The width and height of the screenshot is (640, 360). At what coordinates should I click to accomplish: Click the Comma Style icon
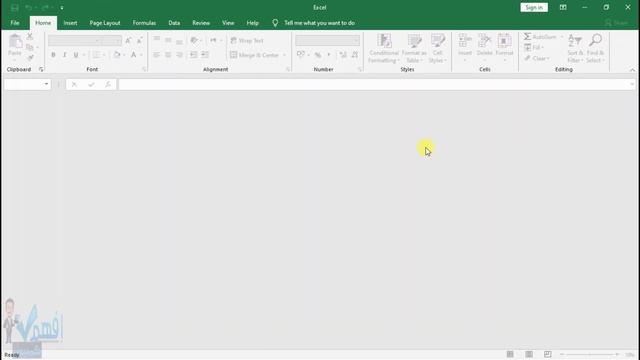pos(329,55)
